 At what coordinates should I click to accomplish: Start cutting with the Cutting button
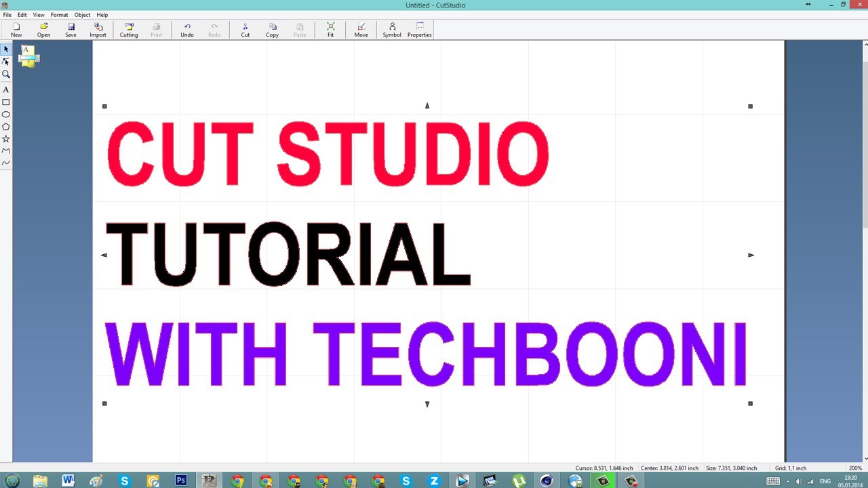(129, 30)
